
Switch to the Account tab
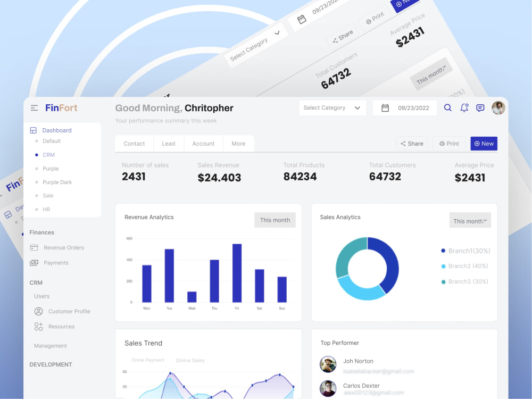(x=203, y=144)
